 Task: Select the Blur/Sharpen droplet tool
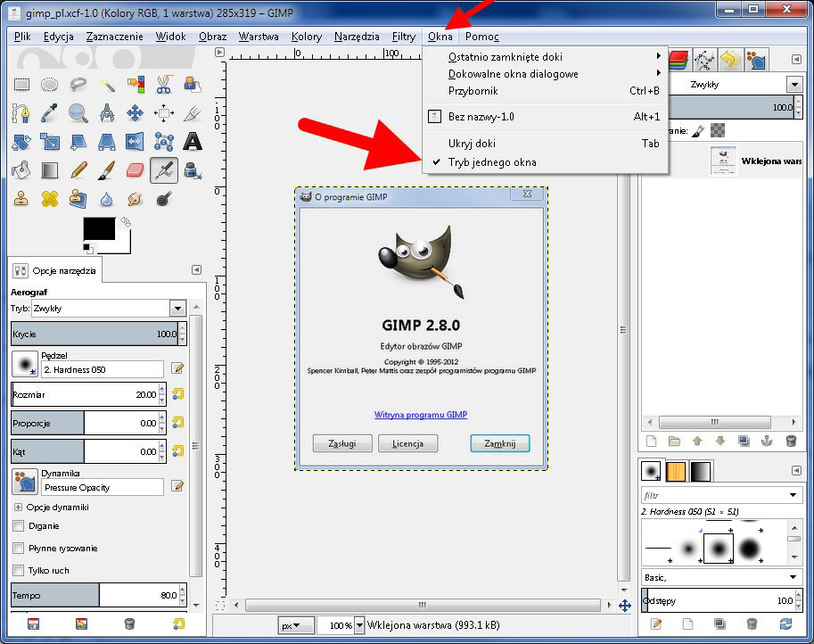(107, 198)
